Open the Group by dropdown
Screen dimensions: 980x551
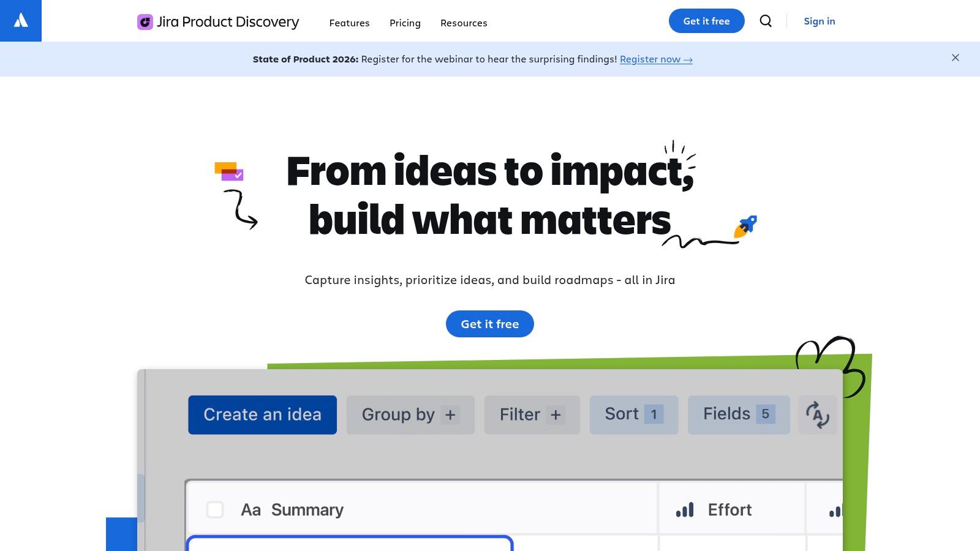410,414
